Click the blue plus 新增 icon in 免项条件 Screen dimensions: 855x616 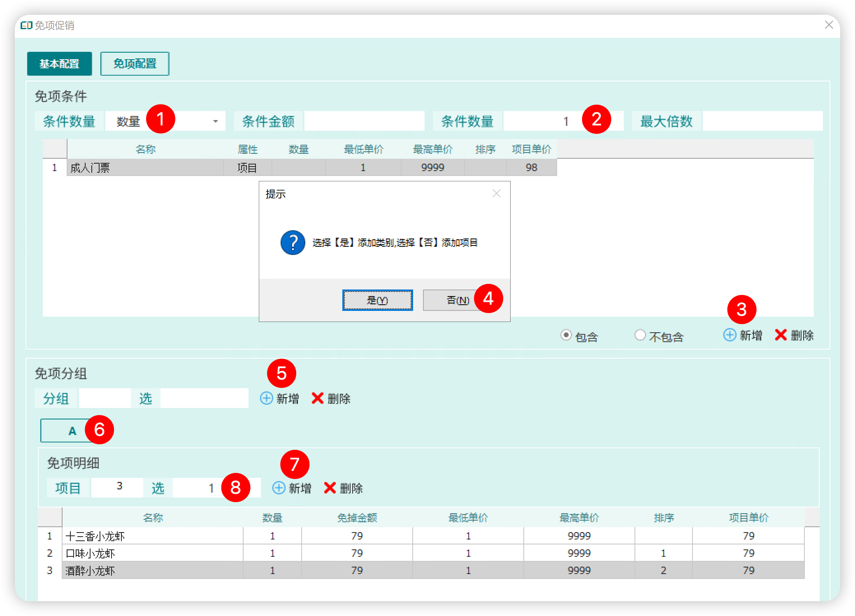pyautogui.click(x=730, y=335)
